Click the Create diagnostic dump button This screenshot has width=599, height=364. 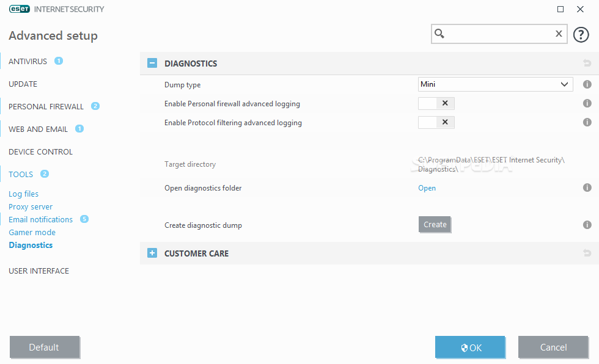435,224
